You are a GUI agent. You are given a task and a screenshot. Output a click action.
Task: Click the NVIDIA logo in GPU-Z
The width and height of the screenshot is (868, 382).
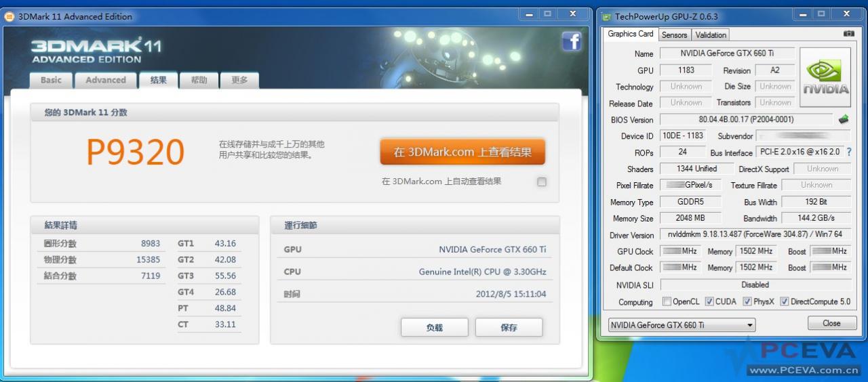[x=825, y=77]
